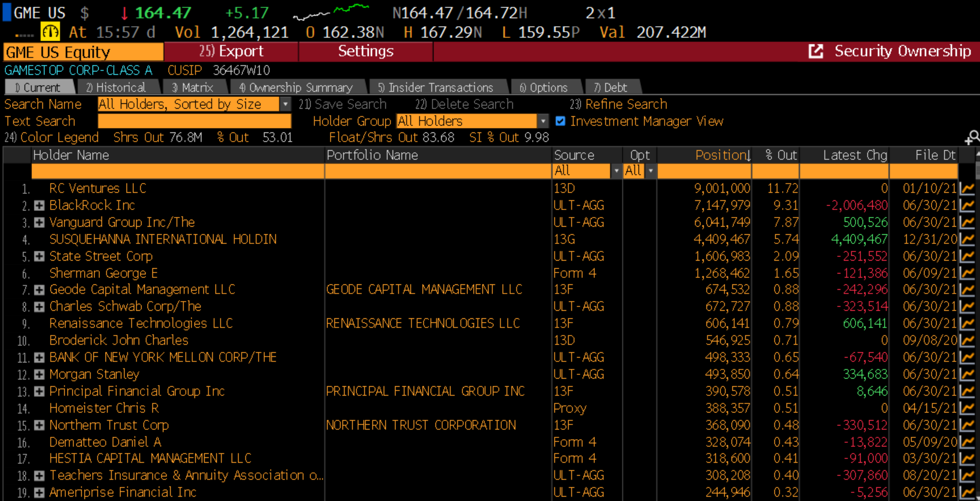
Task: Click Save Search
Action: (342, 104)
